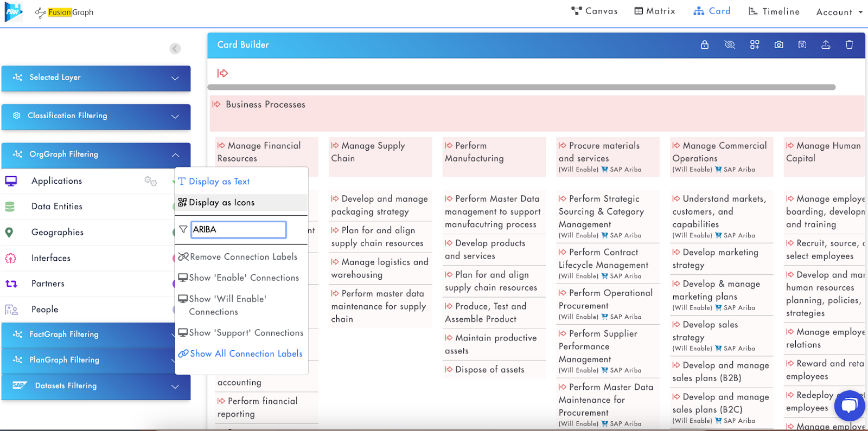Switch to the Matrix view tab
Screen dimensions: 868x431
point(655,11)
